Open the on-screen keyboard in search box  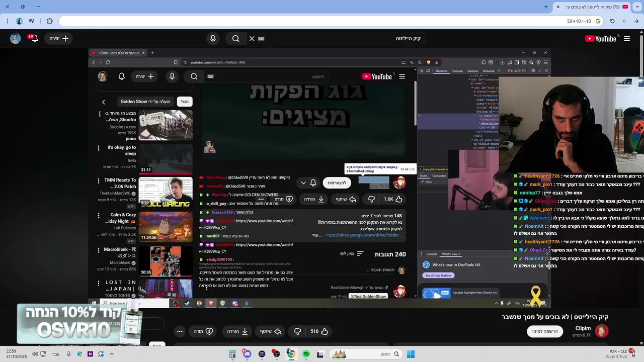click(261, 39)
